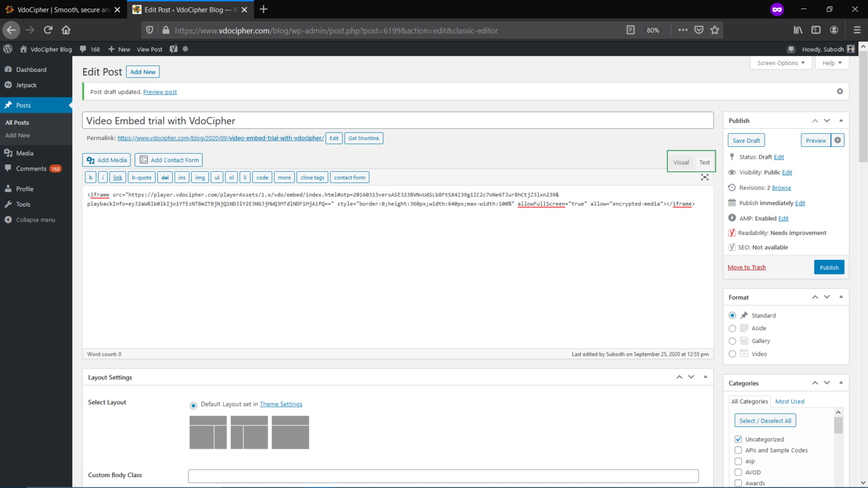
Task: Open Firefox Library icon
Action: 798,30
